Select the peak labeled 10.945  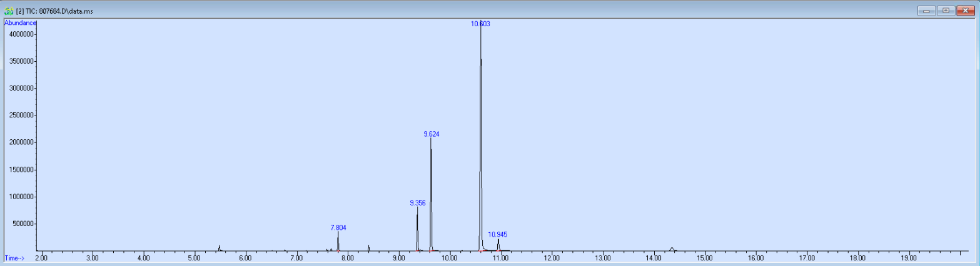point(498,235)
